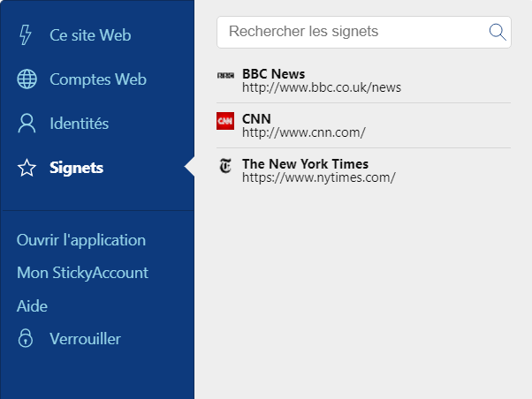Click the globe icon beside Comptes Web
This screenshot has width=532, height=399.
[x=27, y=79]
